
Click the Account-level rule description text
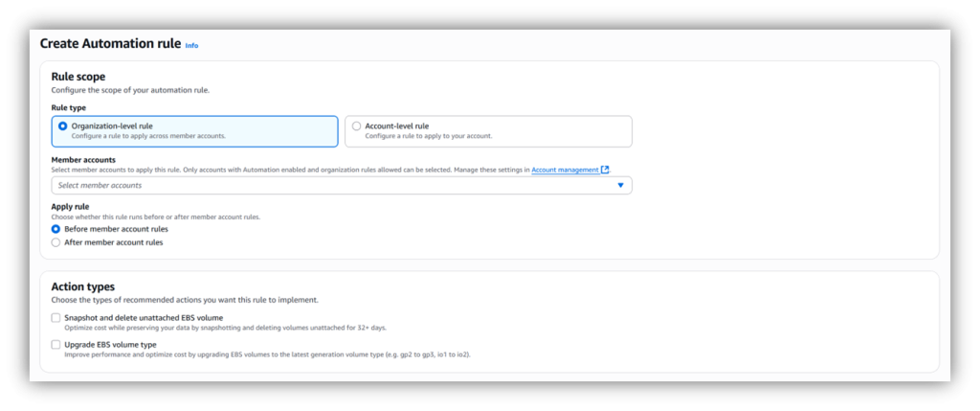click(429, 136)
